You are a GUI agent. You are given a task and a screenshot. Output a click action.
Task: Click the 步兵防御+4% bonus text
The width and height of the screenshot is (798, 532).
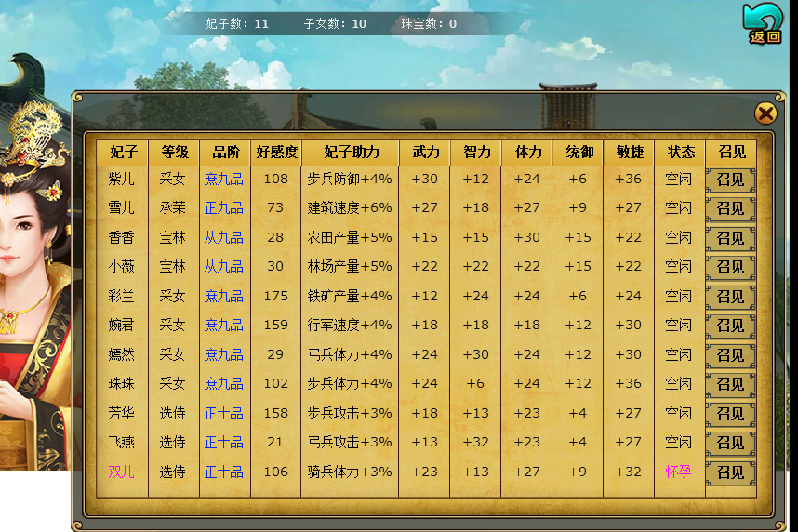pyautogui.click(x=350, y=180)
